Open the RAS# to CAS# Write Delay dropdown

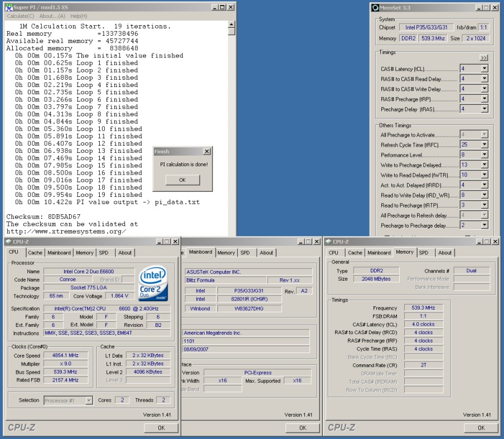point(484,89)
